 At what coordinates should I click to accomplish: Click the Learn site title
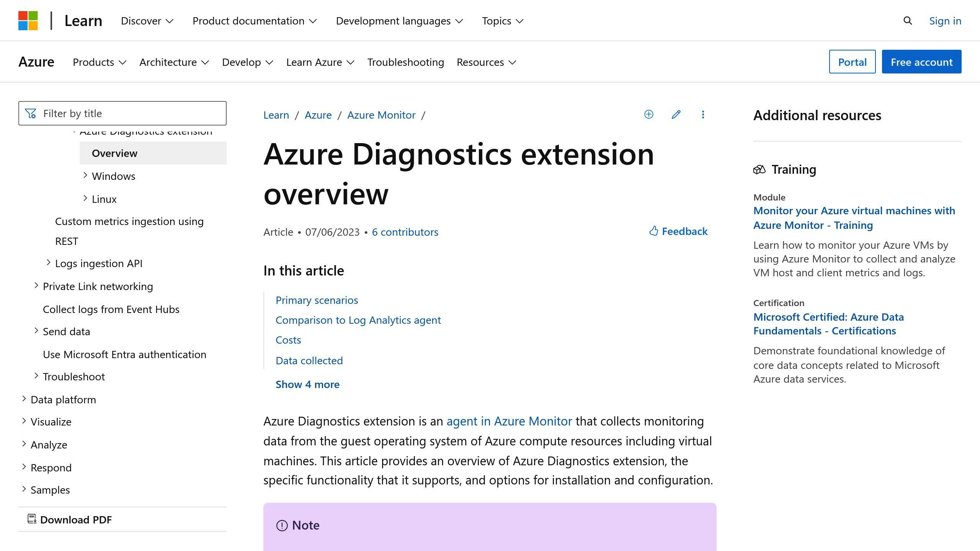pyautogui.click(x=83, y=21)
